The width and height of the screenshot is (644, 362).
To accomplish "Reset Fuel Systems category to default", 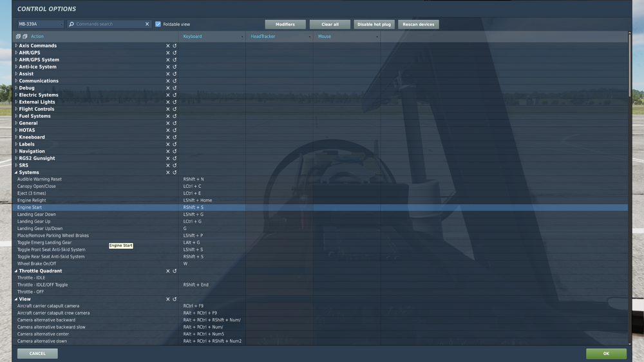I will tap(175, 117).
